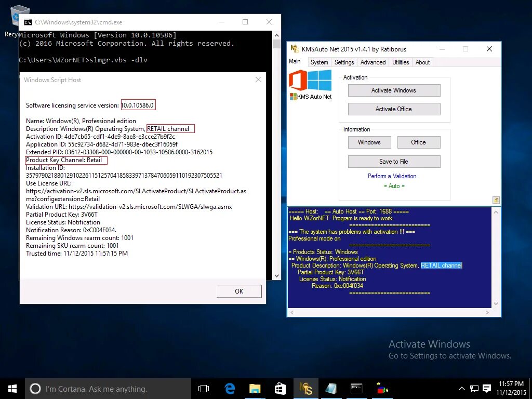Click highlighted RETAIL channel text in log

coord(441,265)
